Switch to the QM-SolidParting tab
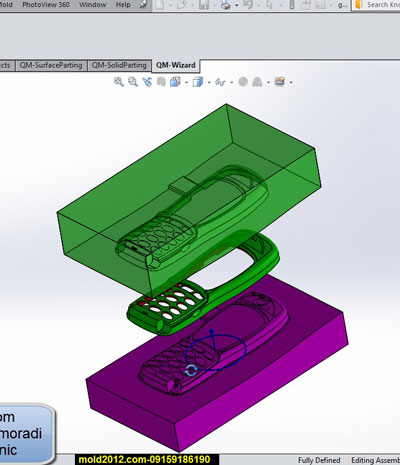Viewport: 400px width, 465px height. pyautogui.click(x=119, y=65)
